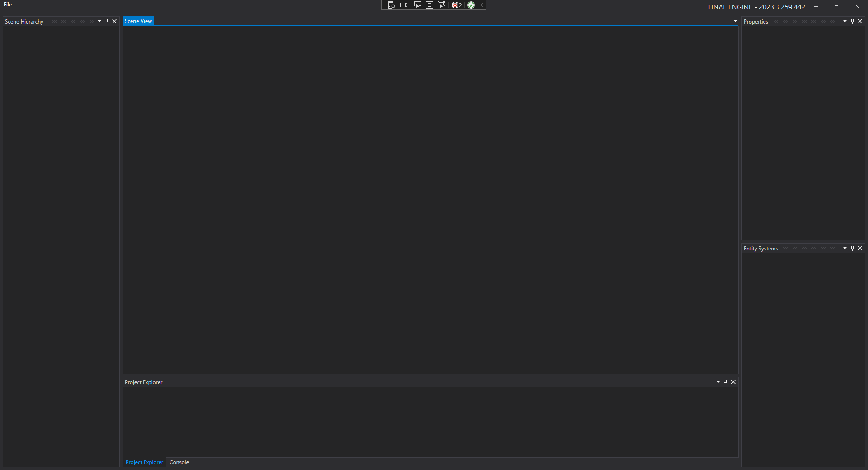Switch to the Console tab
The width and height of the screenshot is (868, 470).
pos(179,462)
